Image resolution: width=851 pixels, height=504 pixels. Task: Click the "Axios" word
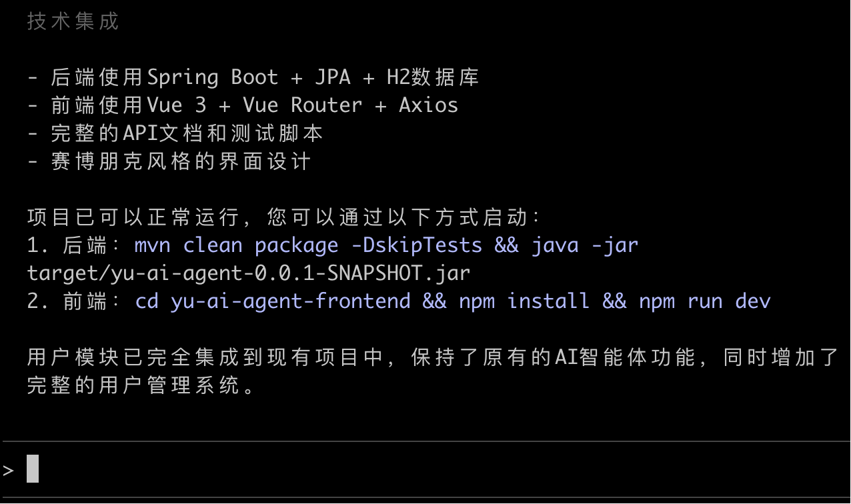[x=428, y=105]
